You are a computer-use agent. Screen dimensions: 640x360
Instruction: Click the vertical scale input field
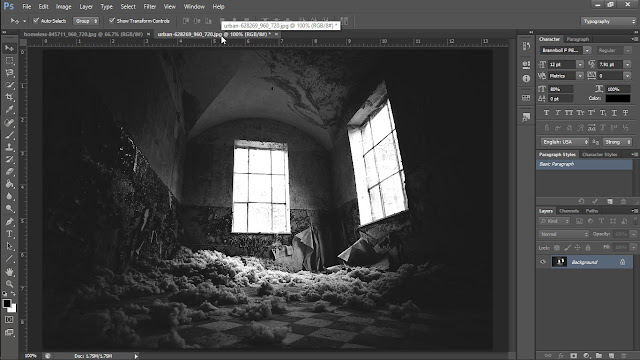pos(561,89)
